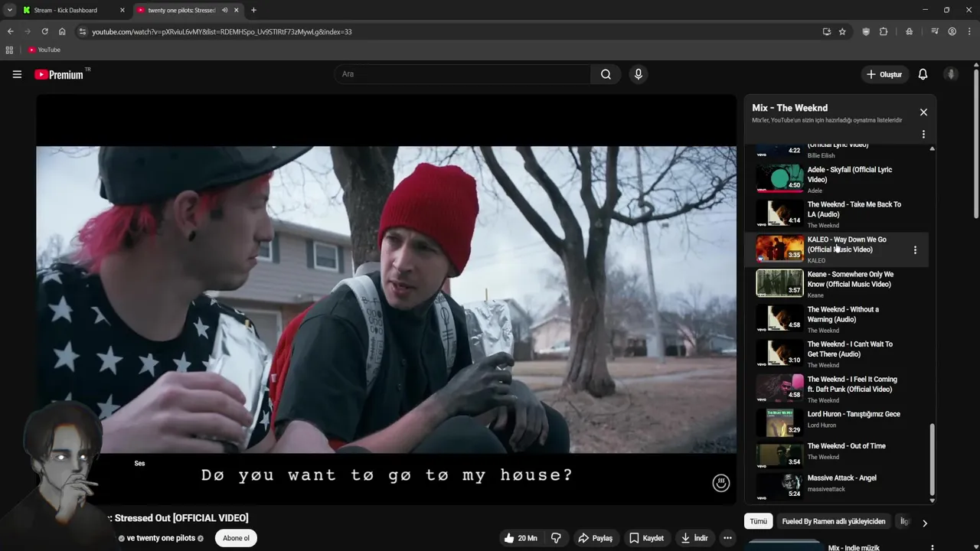Open options for Mix - Indie müzik
Screen dimensions: 980x551
click(932, 548)
